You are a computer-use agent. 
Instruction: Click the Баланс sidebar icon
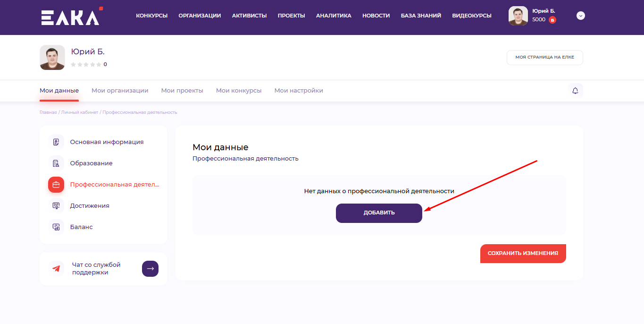pos(56,227)
